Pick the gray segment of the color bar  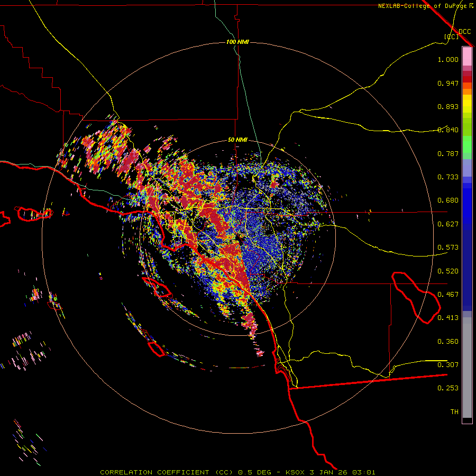pyautogui.click(x=467, y=368)
